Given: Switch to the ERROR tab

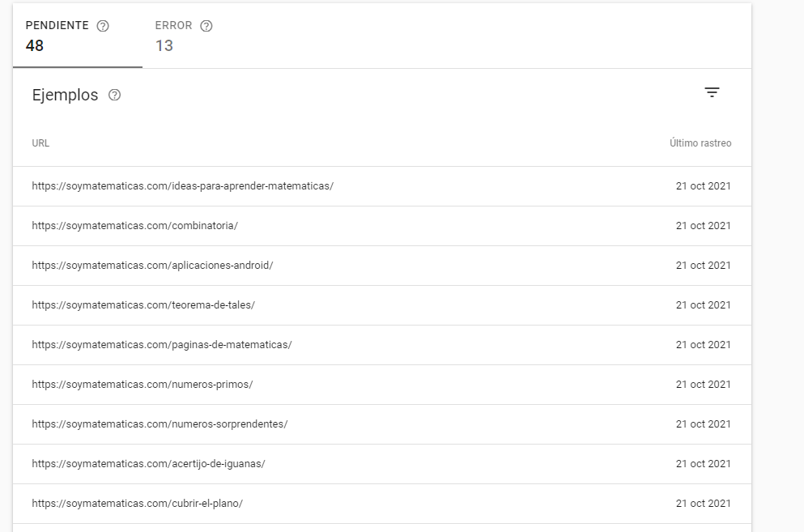Looking at the screenshot, I should click(x=206, y=36).
